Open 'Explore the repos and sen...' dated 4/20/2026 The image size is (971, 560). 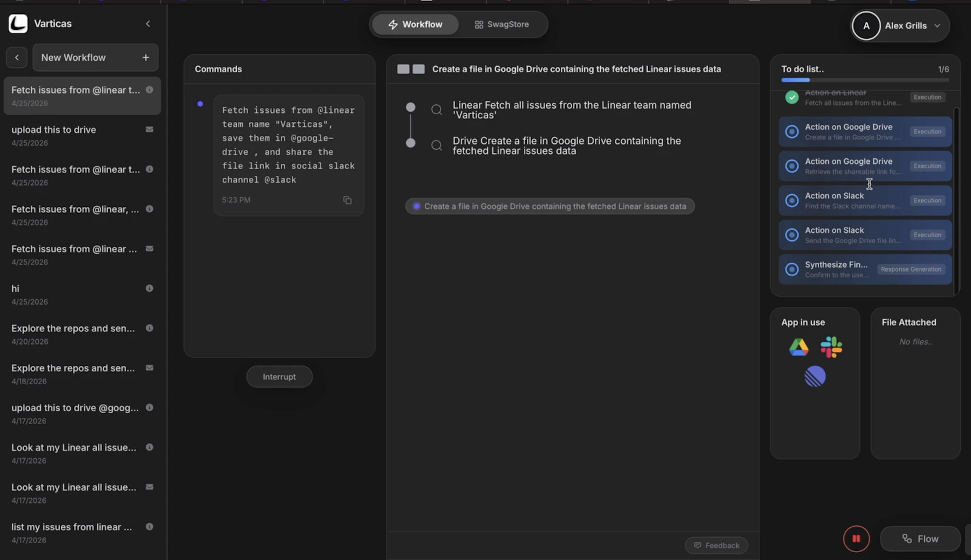click(x=82, y=334)
